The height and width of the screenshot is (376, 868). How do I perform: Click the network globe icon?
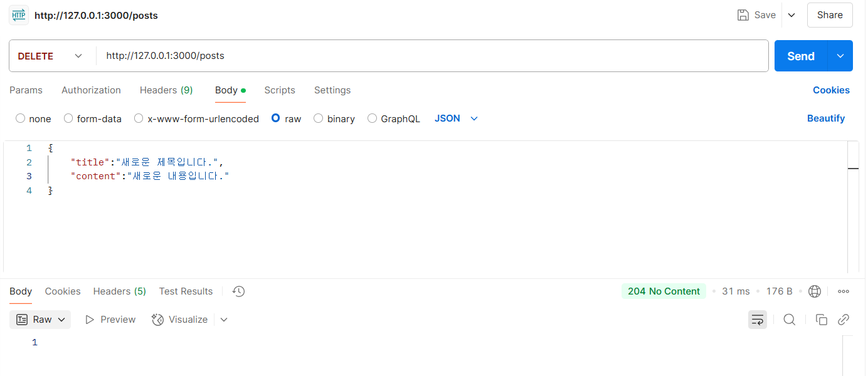[x=815, y=291]
